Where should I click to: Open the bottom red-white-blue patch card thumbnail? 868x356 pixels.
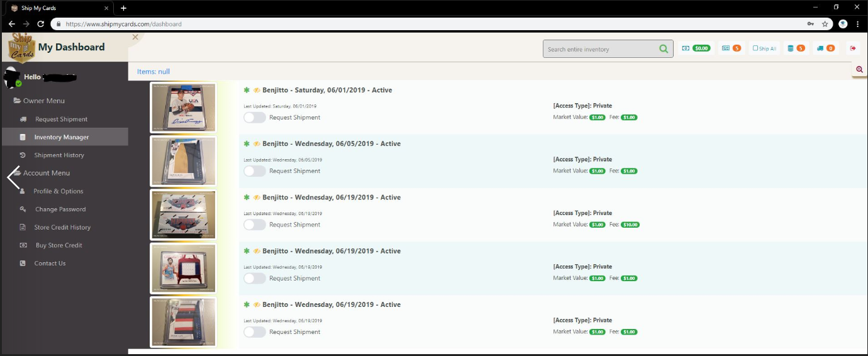tap(184, 322)
